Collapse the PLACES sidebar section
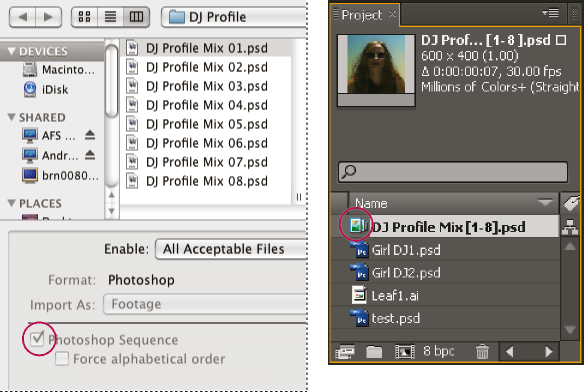 click(x=12, y=203)
